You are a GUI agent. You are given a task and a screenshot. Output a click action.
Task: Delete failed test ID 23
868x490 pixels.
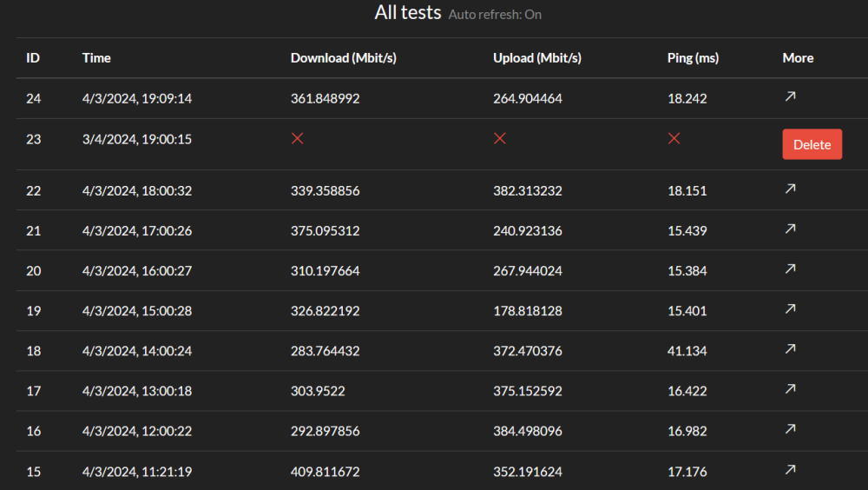812,144
